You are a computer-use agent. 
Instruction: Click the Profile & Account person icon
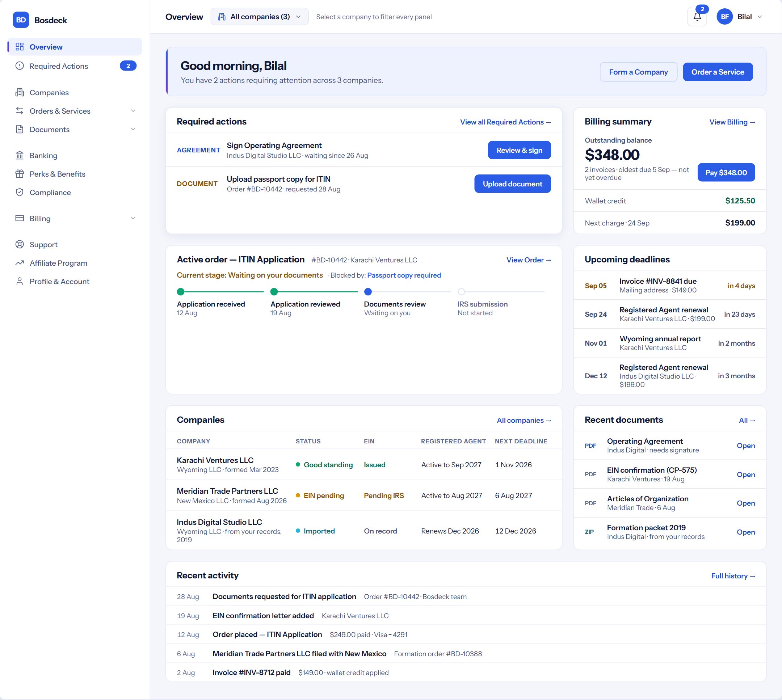(20, 282)
